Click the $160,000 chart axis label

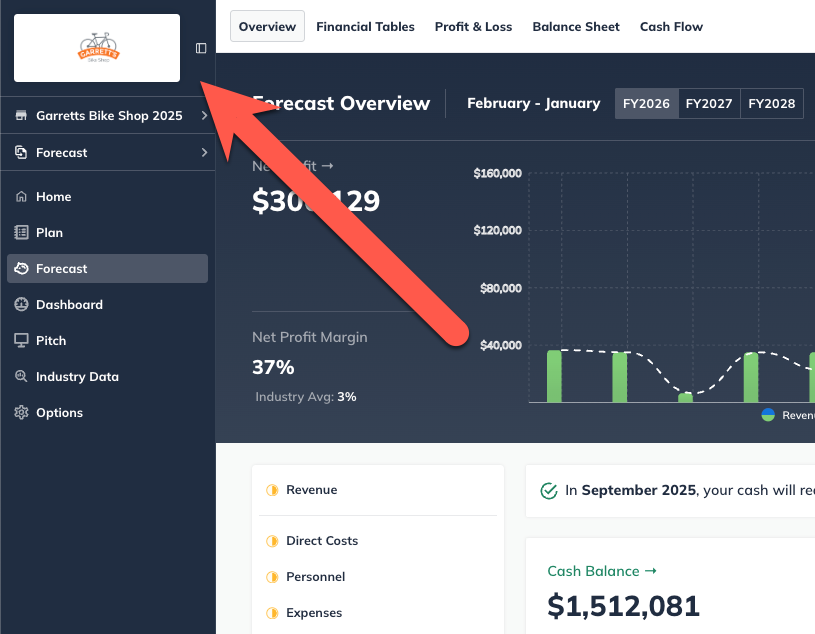[x=497, y=174]
